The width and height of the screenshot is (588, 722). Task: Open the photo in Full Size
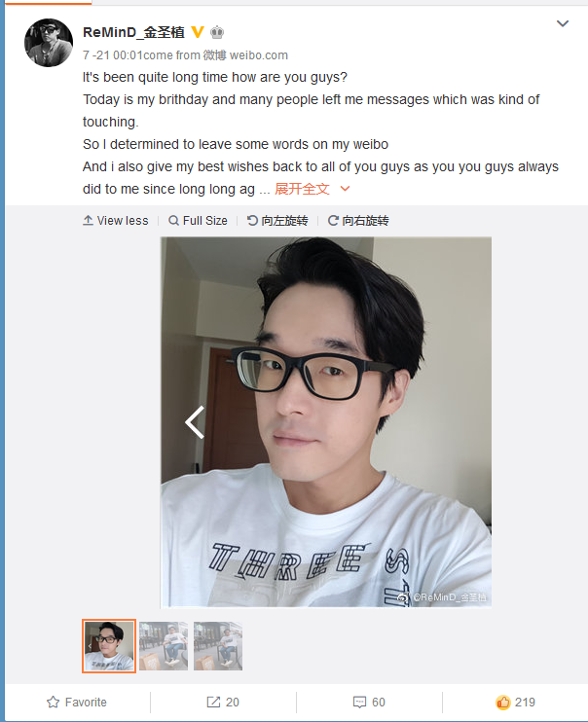point(198,221)
